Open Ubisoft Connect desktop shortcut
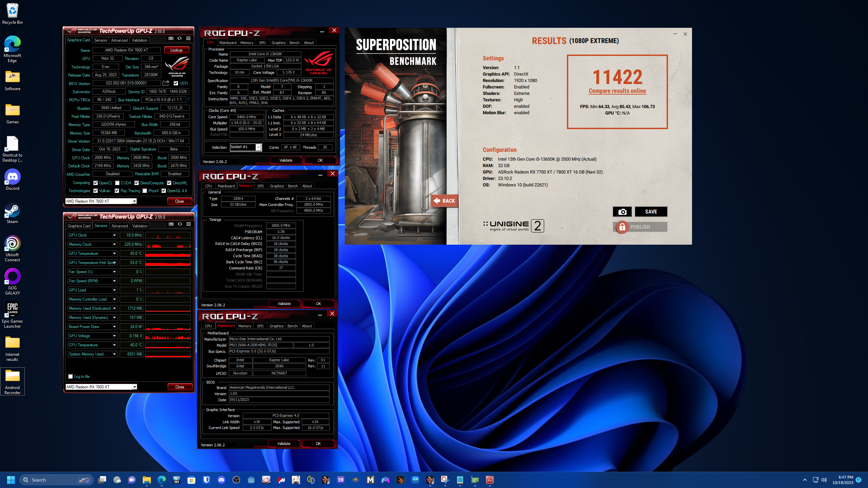Image resolution: width=868 pixels, height=488 pixels. click(x=13, y=248)
